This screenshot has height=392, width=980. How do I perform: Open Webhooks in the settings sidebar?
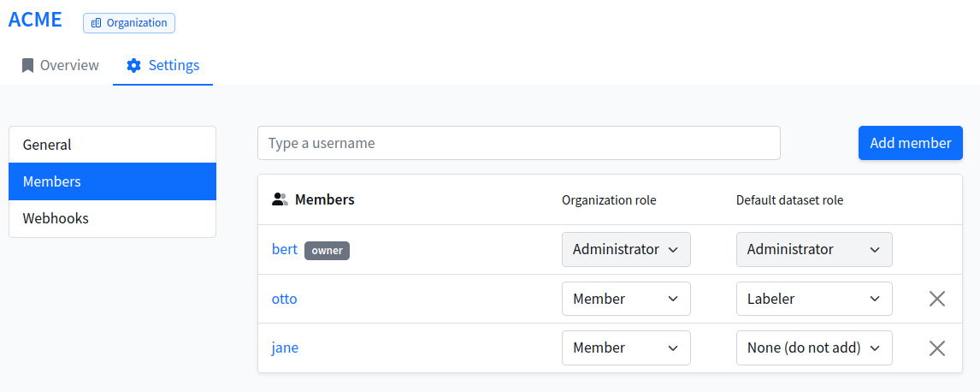112,218
